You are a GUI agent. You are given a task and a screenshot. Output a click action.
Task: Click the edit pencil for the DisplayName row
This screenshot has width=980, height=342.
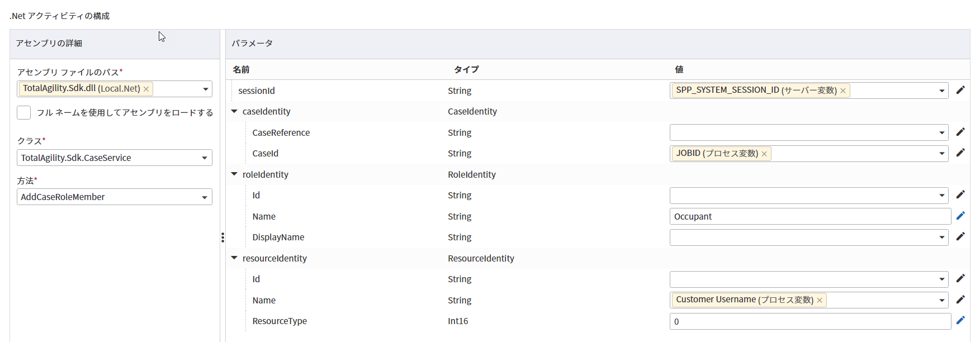(x=960, y=236)
